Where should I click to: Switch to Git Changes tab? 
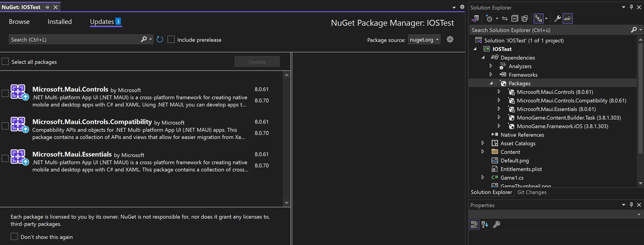[532, 192]
